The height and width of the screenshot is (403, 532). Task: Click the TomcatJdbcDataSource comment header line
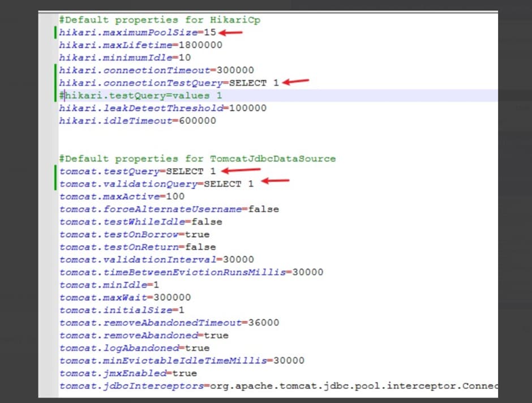point(197,158)
